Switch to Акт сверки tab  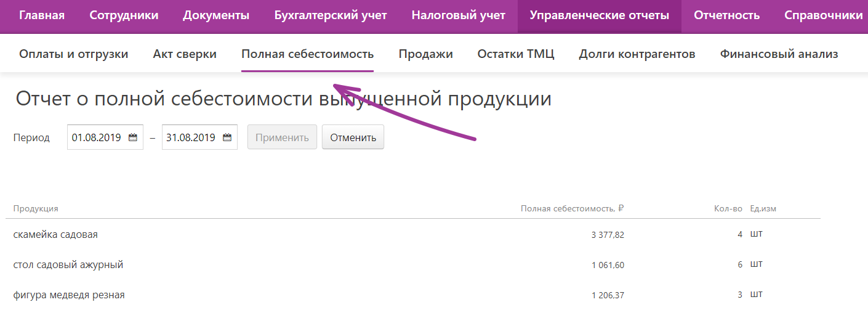coord(185,54)
